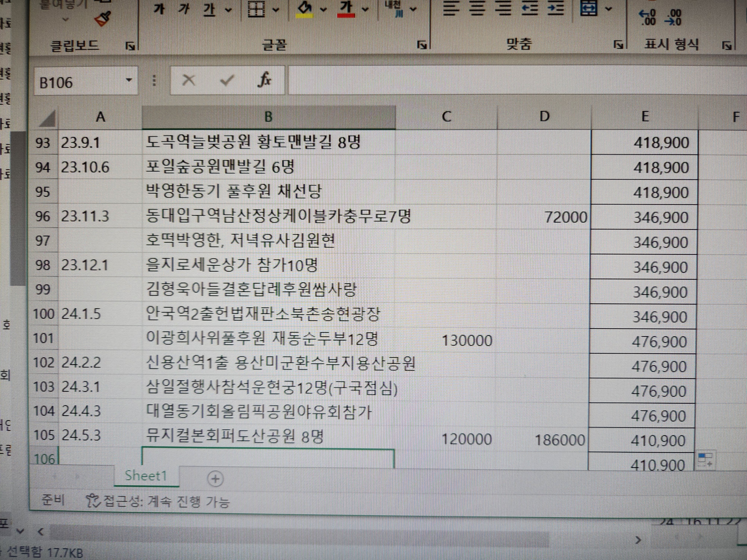Screen dimensions: 747x560
Task: Click the merge and center icon
Action: point(589,8)
